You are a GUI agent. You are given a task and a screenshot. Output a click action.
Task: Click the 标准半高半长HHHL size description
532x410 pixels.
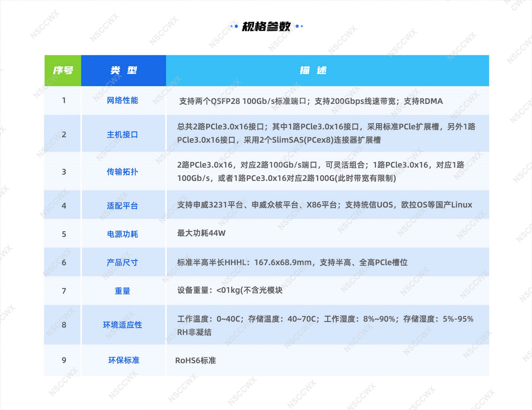[x=292, y=262]
